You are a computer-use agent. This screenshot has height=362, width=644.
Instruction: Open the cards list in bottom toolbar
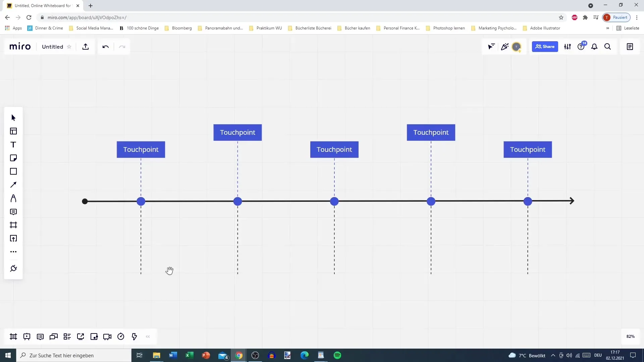tap(67, 337)
